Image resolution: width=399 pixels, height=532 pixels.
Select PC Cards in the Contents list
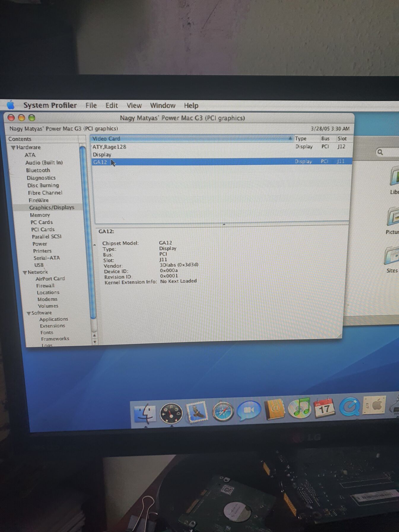42,222
